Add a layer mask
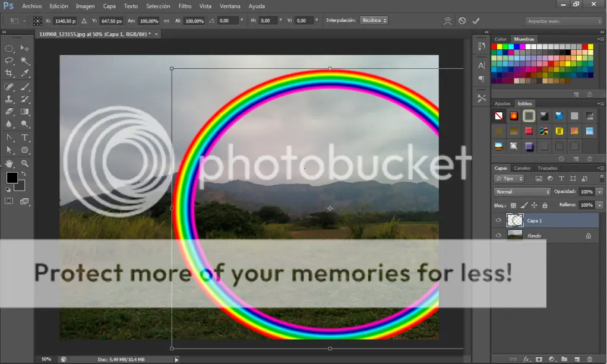Image resolution: width=607 pixels, height=364 pixels. point(539,359)
